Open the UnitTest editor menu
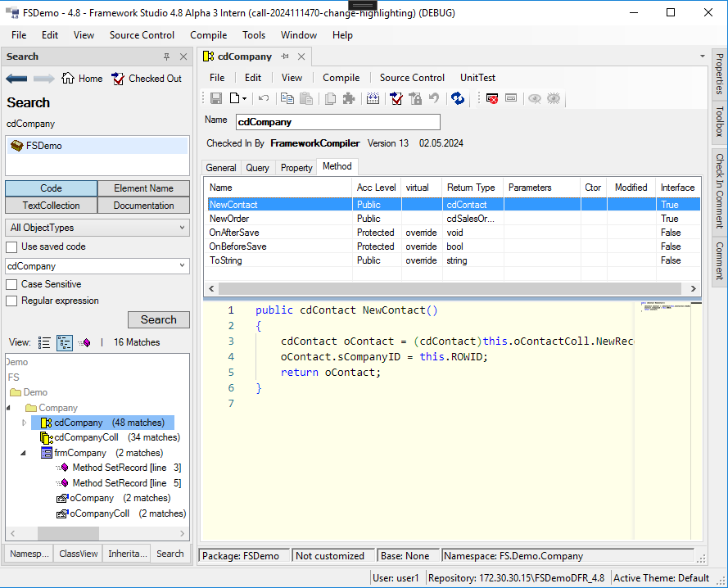728x588 pixels. click(x=477, y=78)
